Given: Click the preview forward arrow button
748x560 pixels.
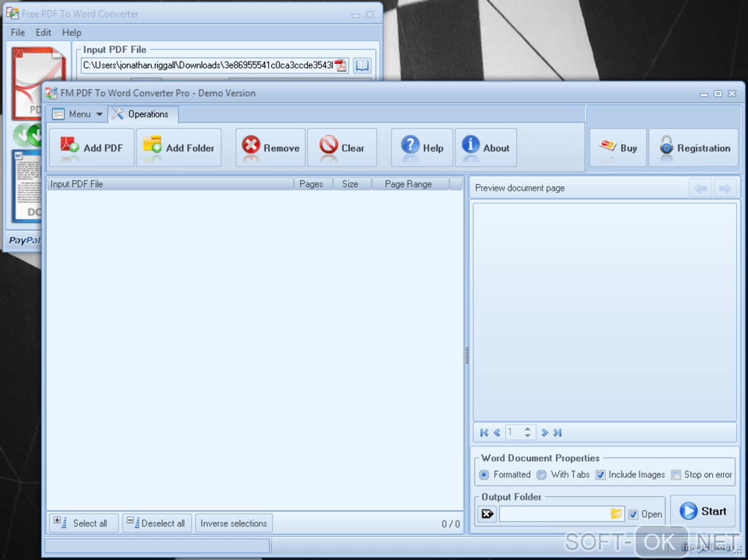Looking at the screenshot, I should click(x=725, y=188).
